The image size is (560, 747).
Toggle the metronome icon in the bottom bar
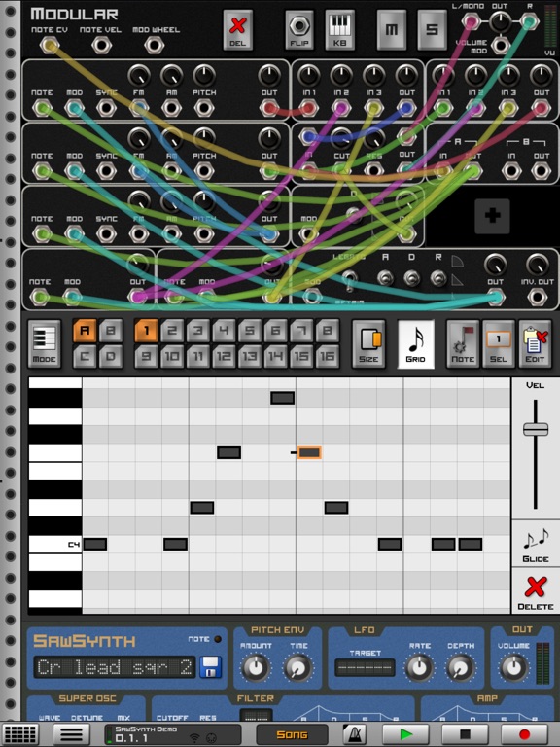[x=354, y=734]
